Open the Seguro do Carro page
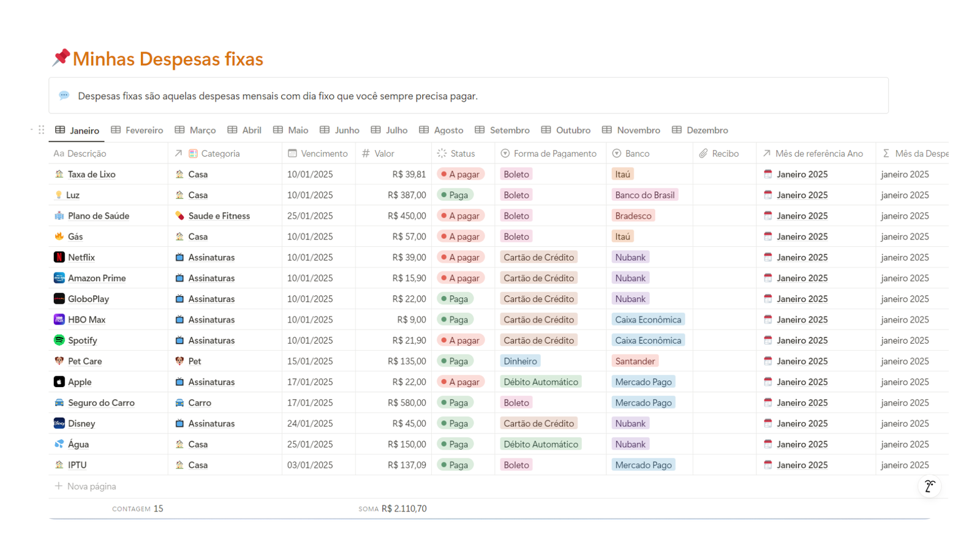 tap(101, 403)
